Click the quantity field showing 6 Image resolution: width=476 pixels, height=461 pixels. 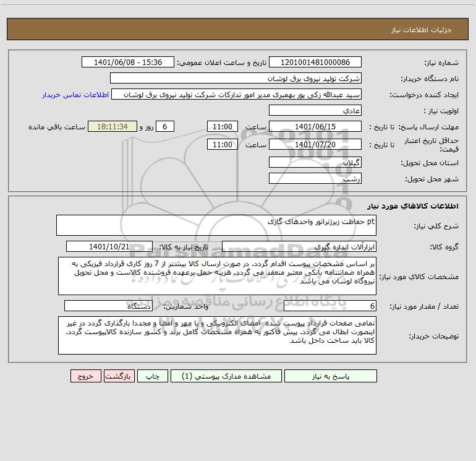[x=330, y=306]
